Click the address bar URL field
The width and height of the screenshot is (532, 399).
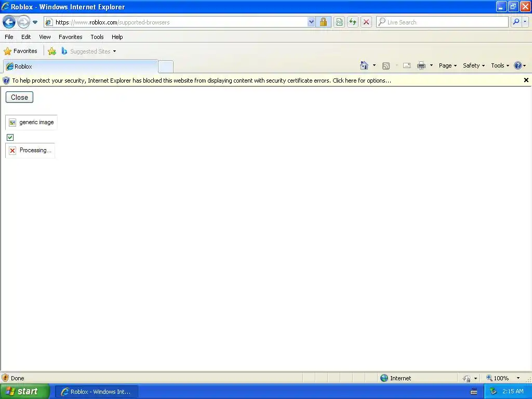pos(176,22)
